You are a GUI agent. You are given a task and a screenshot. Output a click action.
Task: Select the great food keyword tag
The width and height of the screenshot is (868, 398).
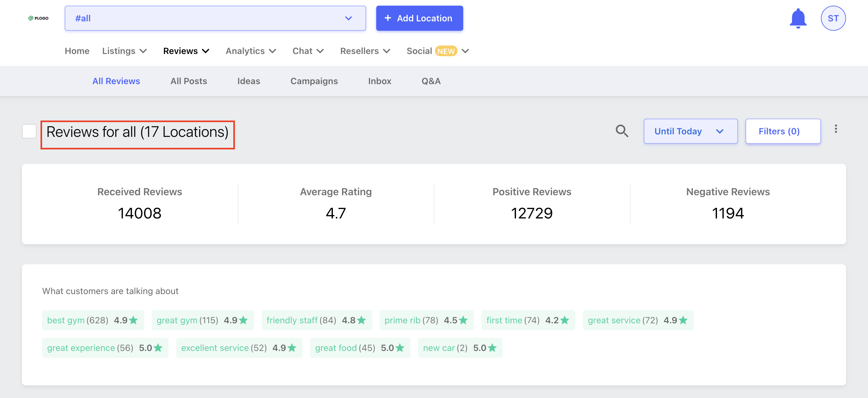pos(360,347)
